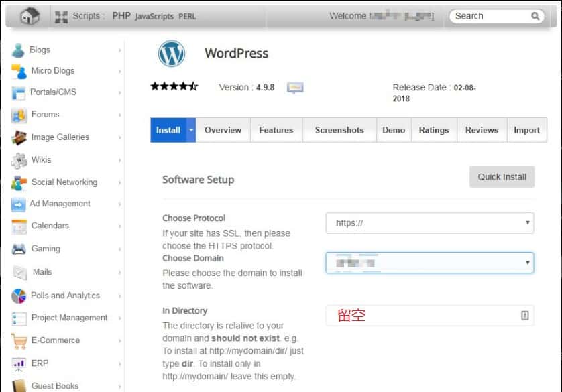Click the star rating for WordPress

[x=174, y=86]
